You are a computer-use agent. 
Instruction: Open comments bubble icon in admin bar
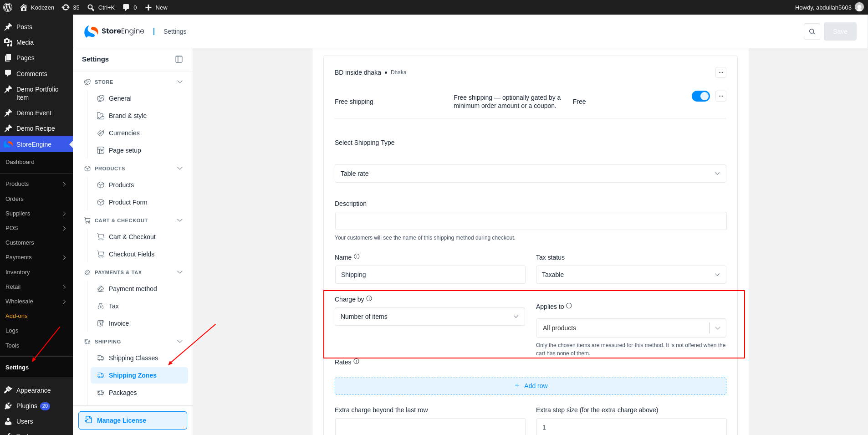pos(129,7)
